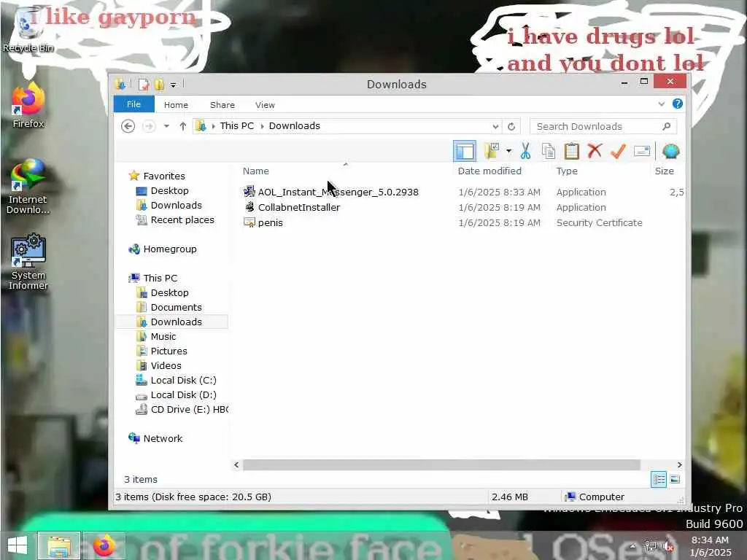Select Network in the navigation pane
Viewport: 747px width, 560px height.
163,438
